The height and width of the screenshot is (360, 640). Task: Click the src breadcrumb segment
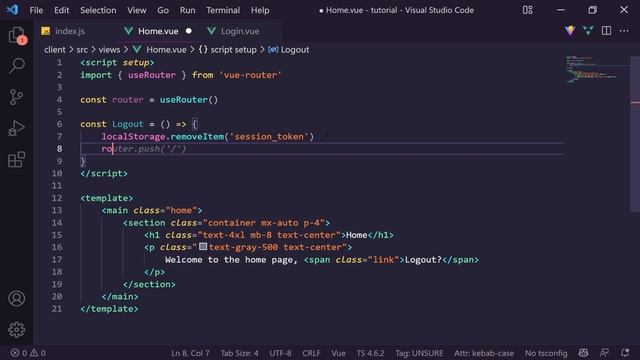(x=82, y=50)
